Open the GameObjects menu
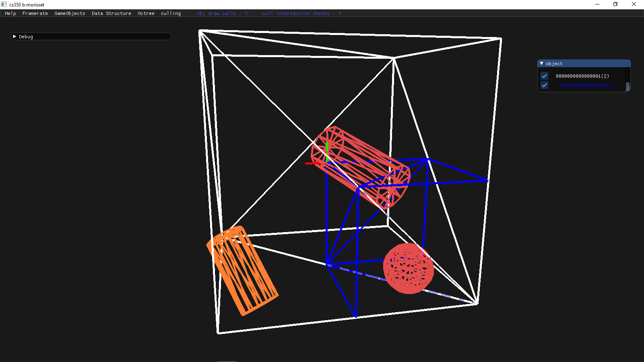 (70, 13)
